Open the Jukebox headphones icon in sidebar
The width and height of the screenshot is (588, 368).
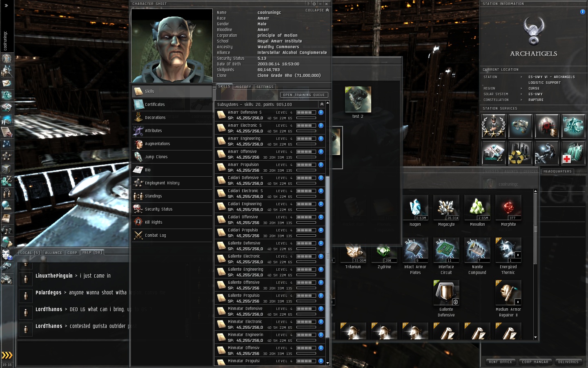coord(7,230)
